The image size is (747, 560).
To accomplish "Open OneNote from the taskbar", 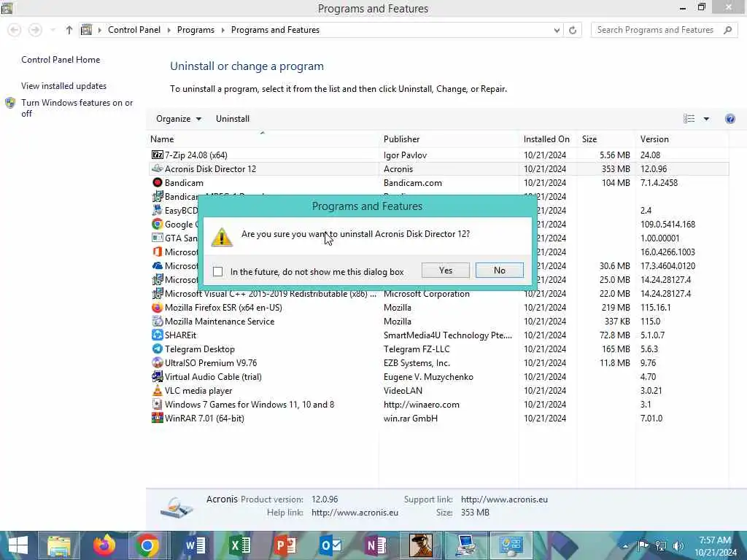I will [376, 545].
